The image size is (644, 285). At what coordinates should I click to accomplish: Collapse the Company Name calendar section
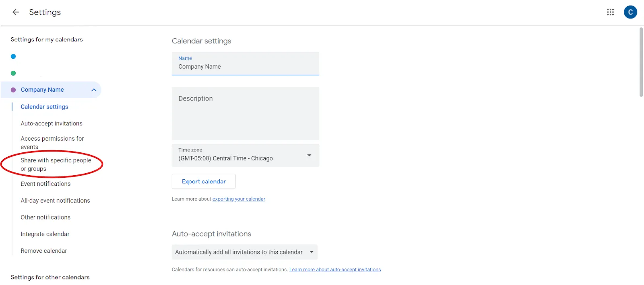(x=94, y=90)
